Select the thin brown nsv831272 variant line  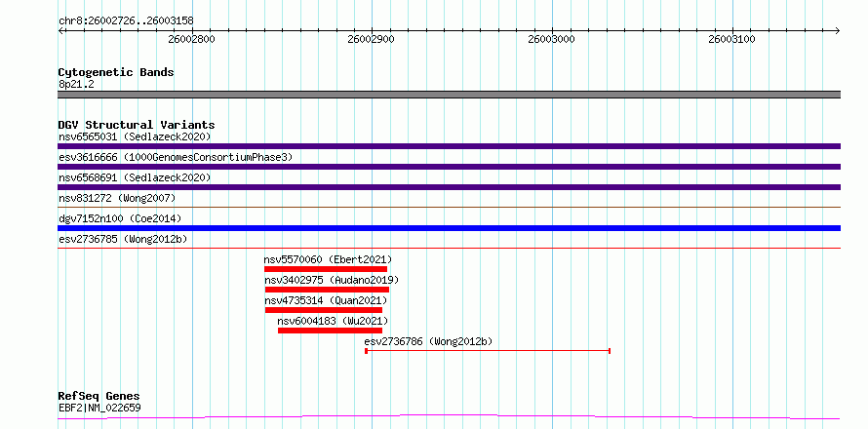(449, 207)
